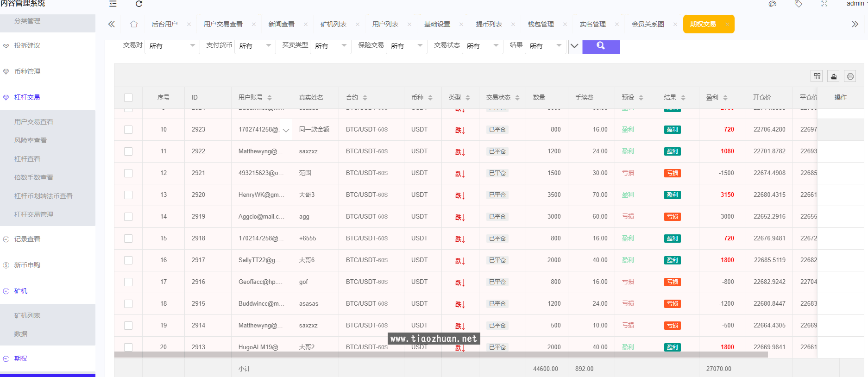868x377 pixels.
Task: Open 投拆建议 sidebar menu
Action: coord(48,45)
